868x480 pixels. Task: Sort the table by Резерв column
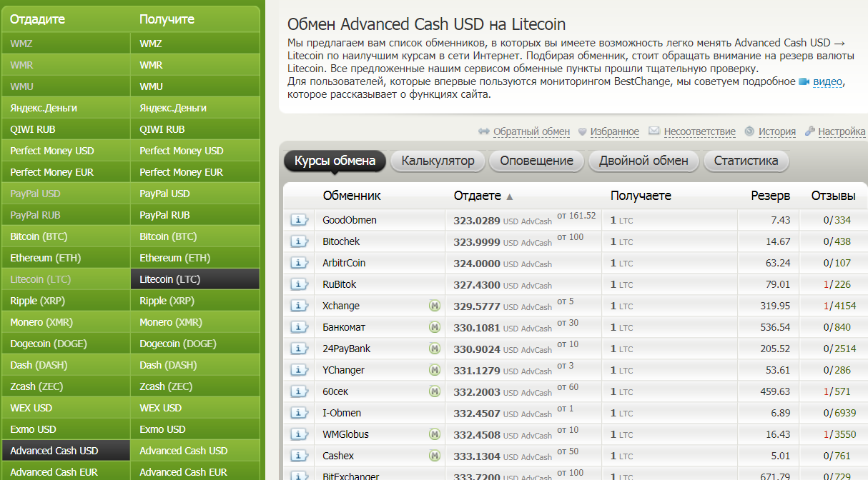(770, 196)
